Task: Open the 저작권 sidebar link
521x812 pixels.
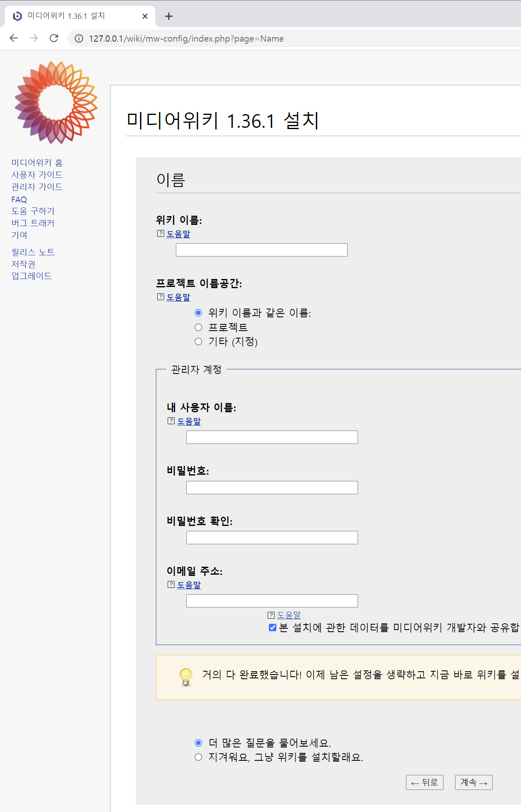Action: tap(23, 264)
